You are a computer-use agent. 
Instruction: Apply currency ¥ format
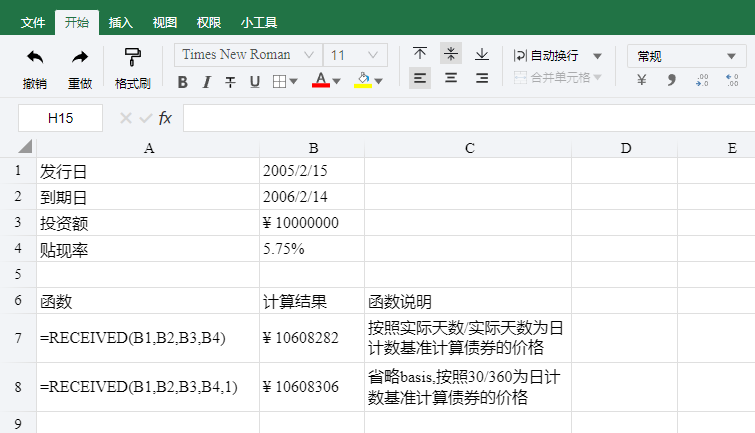[641, 80]
